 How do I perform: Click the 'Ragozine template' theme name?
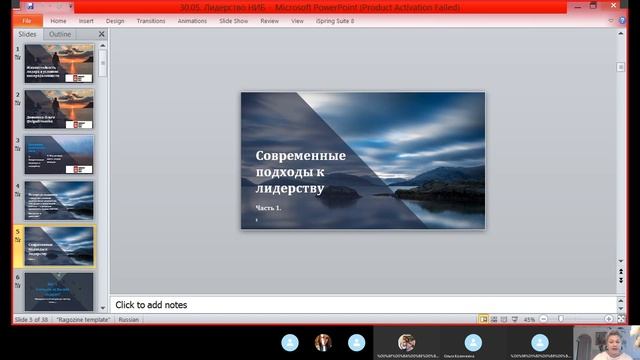click(x=83, y=319)
